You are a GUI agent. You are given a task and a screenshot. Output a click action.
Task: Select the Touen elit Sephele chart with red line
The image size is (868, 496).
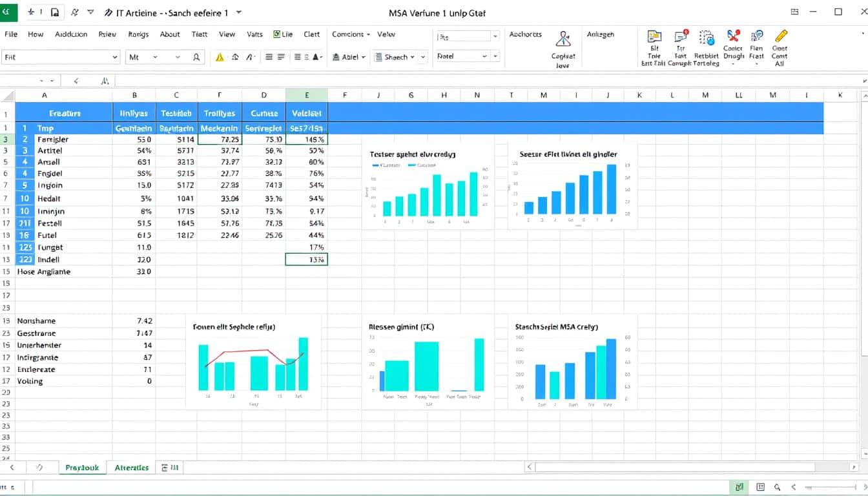253,362
